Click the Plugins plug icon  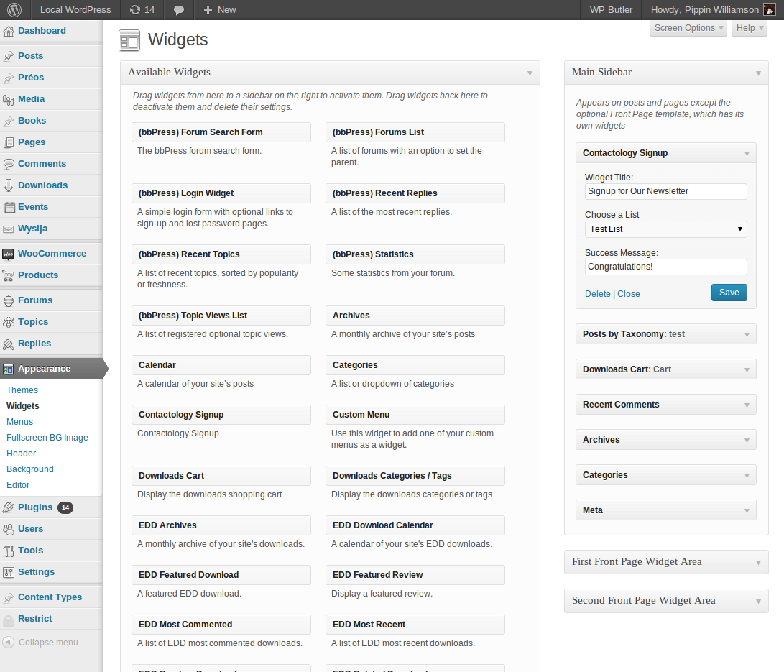point(9,507)
